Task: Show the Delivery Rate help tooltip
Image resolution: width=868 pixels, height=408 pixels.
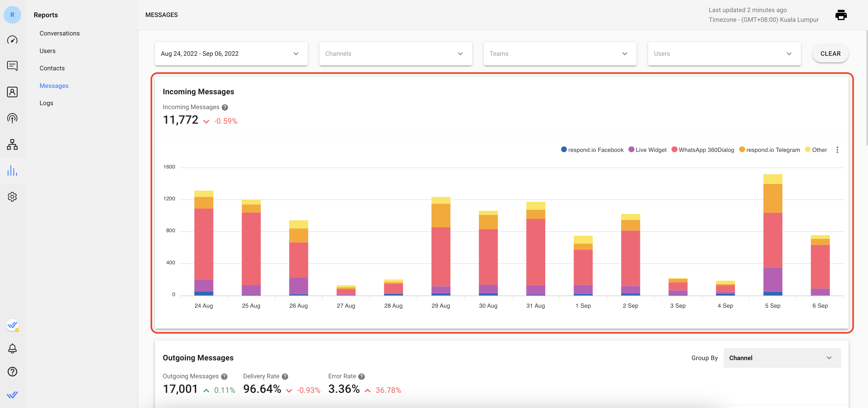Action: click(x=285, y=376)
